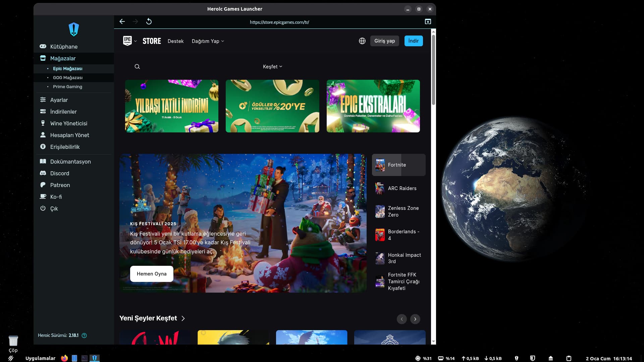Expand the Yeni Şeyler Keşfet chevron
The height and width of the screenshot is (362, 644).
pyautogui.click(x=183, y=318)
